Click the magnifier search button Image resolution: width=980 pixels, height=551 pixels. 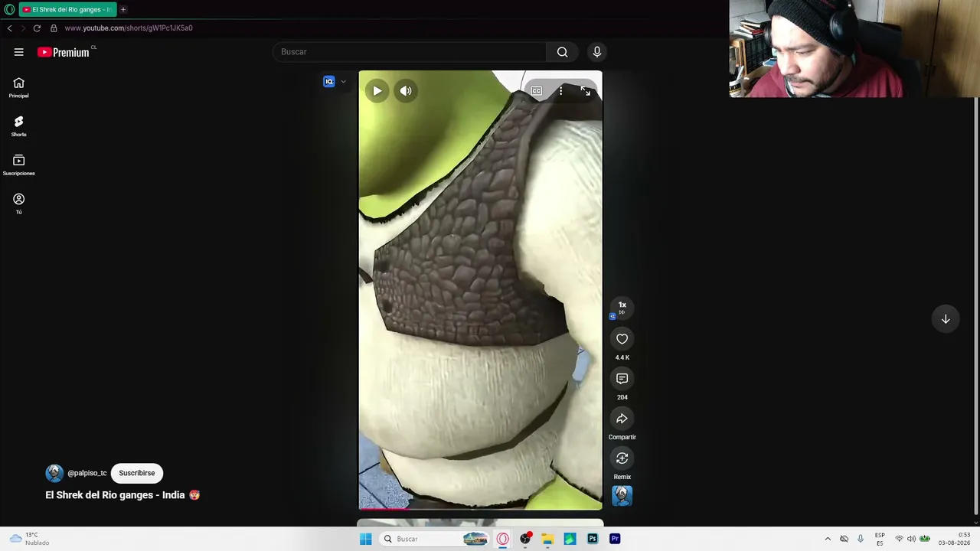tap(563, 52)
